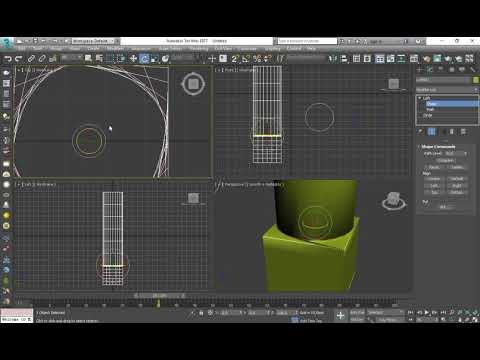Open the Selected key filter dropdown
Image resolution: width=480 pixels, height=360 pixels.
pos(385,313)
